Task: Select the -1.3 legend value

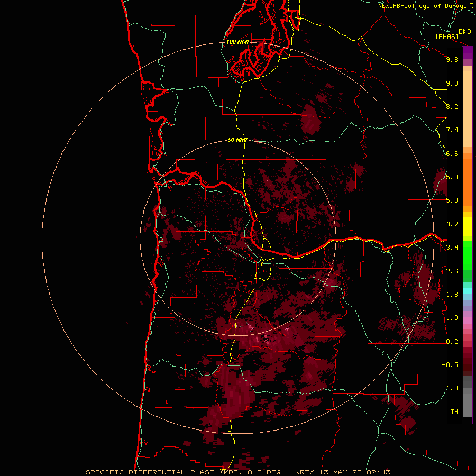Action: click(x=450, y=388)
